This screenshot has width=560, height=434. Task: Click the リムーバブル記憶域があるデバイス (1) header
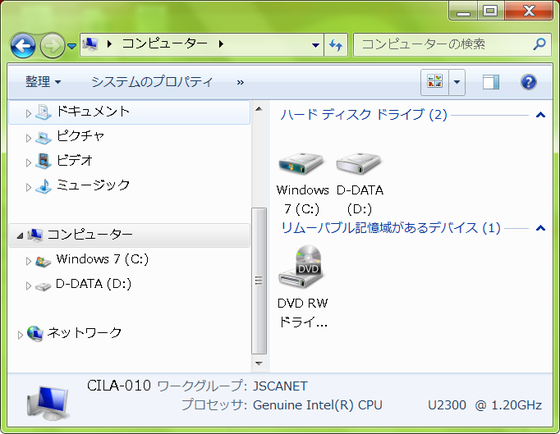pyautogui.click(x=391, y=228)
